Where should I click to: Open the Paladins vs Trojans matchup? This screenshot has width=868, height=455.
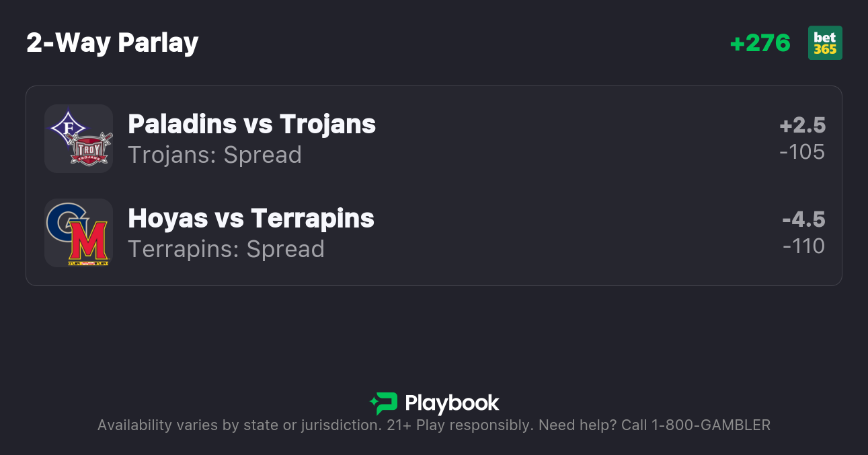pyautogui.click(x=251, y=125)
